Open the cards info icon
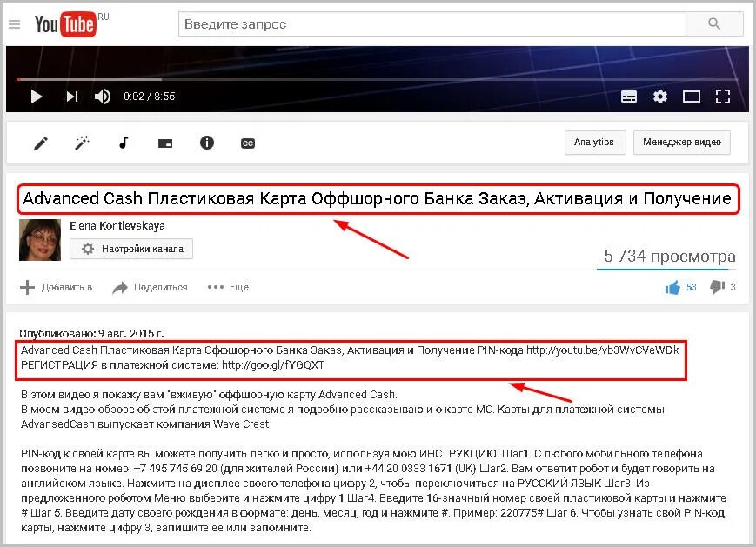756x547 pixels. click(x=207, y=143)
